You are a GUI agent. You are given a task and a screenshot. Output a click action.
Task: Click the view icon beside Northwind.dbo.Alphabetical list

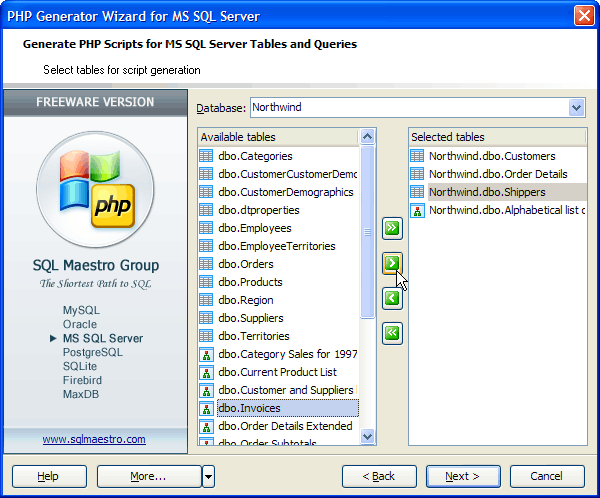(417, 210)
